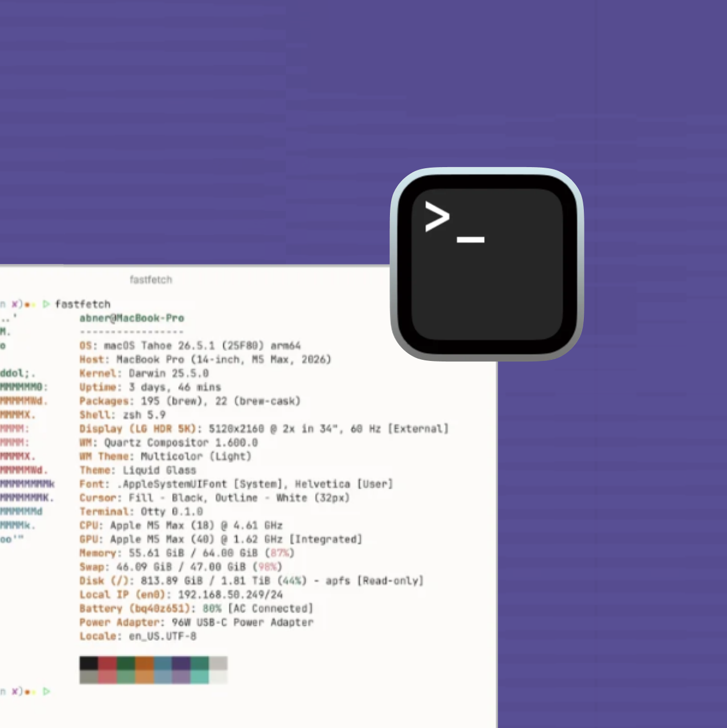Image resolution: width=727 pixels, height=728 pixels.
Task: Click the dark red swatch in the top palette row
Action: click(107, 663)
